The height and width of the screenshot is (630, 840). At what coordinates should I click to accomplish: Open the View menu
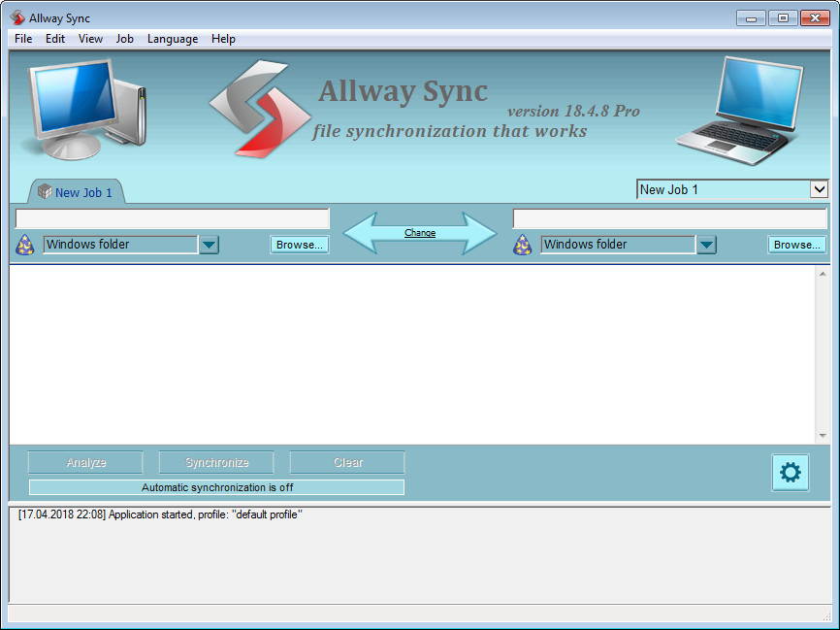(x=90, y=39)
